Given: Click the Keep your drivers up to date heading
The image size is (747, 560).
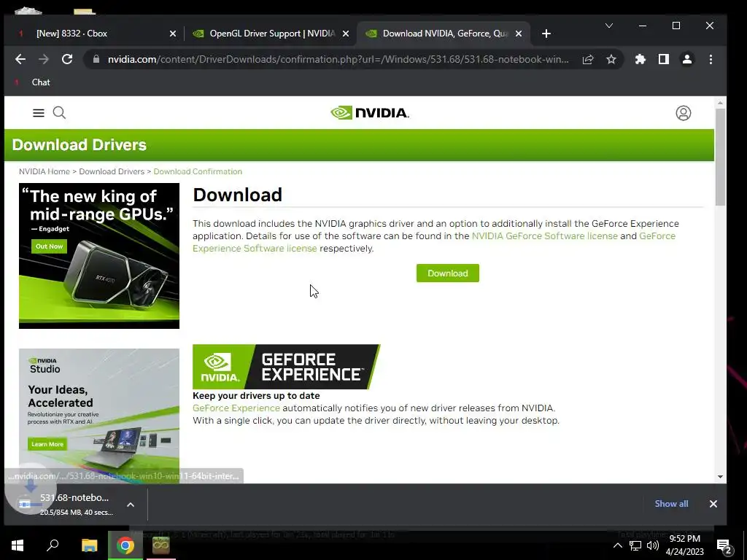Looking at the screenshot, I should (256, 396).
